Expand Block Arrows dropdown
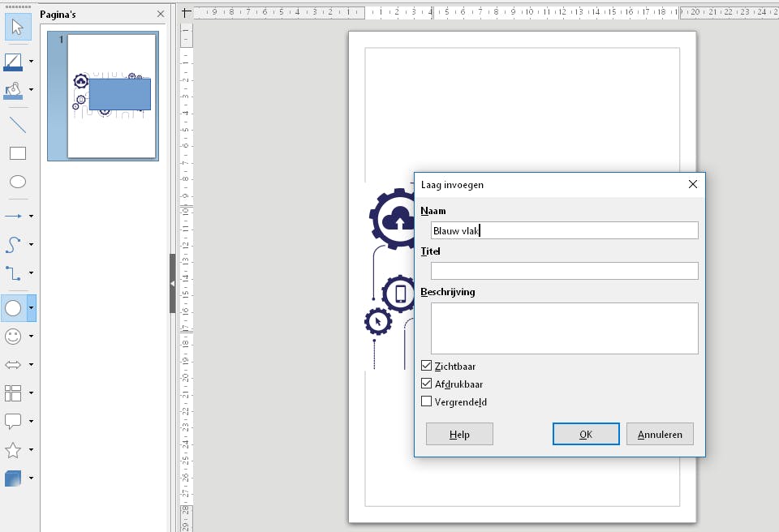This screenshot has width=779, height=532. 32,365
